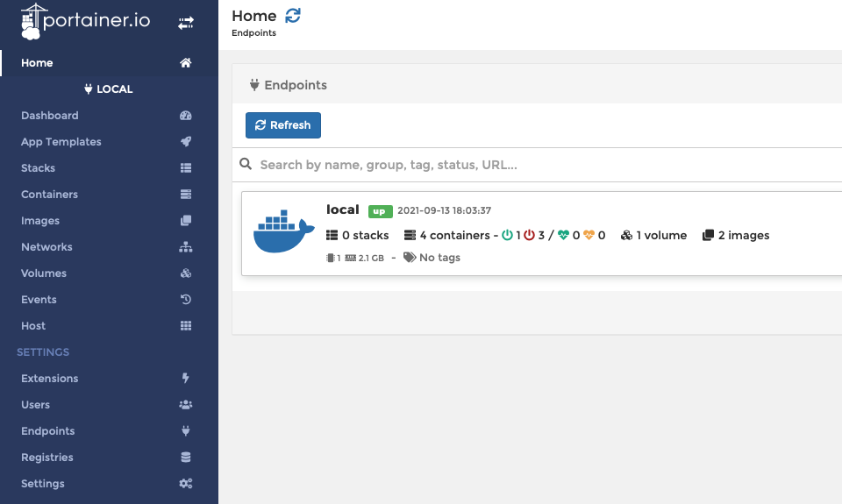Click the portainer.io logo
Viewport: 842px width, 504px height.
(86, 21)
